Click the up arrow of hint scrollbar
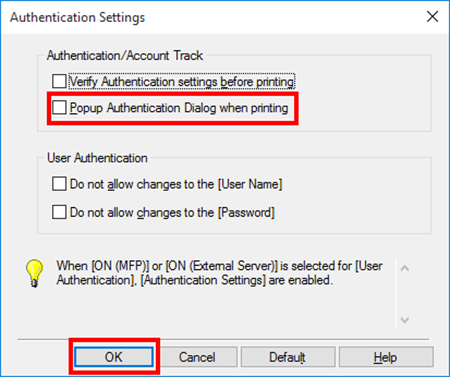Screen dimensions: 450x377 [405, 268]
